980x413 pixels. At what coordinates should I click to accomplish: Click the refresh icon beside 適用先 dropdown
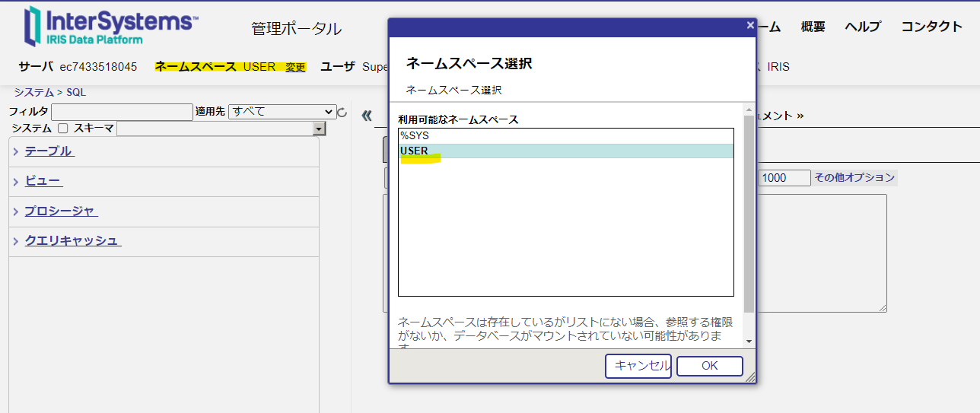tap(342, 113)
